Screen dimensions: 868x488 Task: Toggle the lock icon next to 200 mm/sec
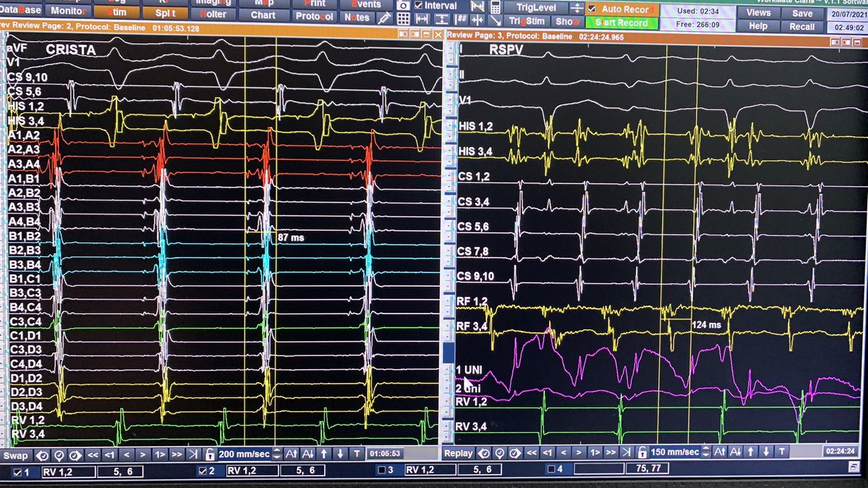(210, 455)
